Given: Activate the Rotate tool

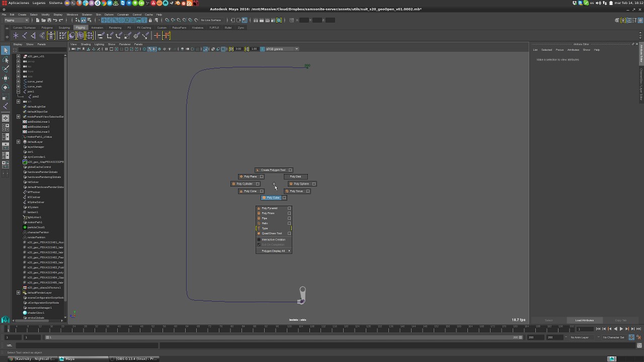Looking at the screenshot, I should click(6, 87).
